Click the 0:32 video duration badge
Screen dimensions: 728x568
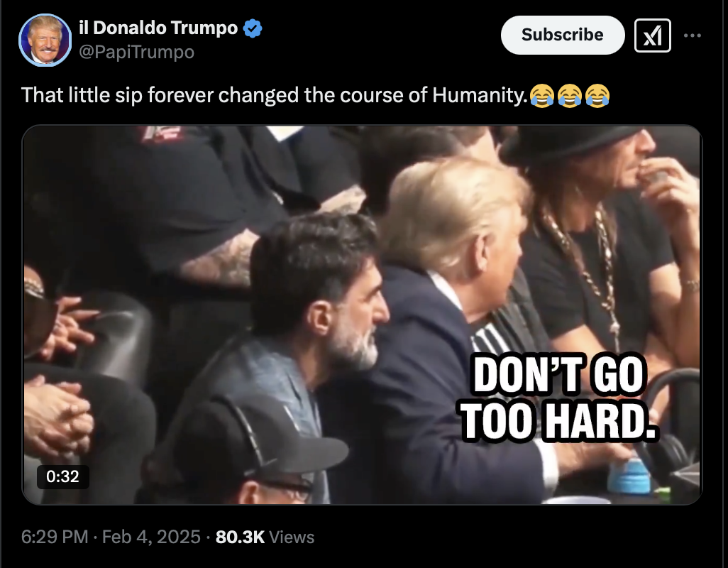click(62, 476)
